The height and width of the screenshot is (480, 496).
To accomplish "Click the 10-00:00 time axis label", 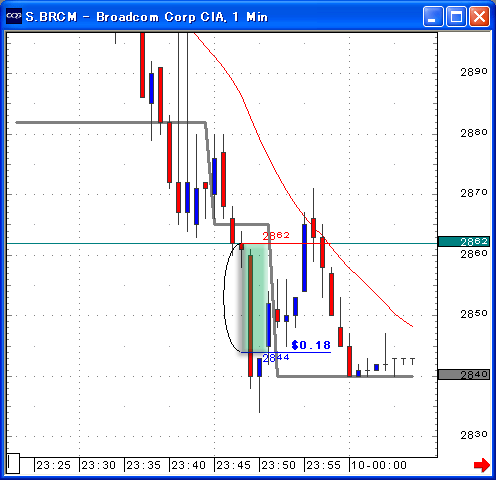I will click(x=379, y=465).
